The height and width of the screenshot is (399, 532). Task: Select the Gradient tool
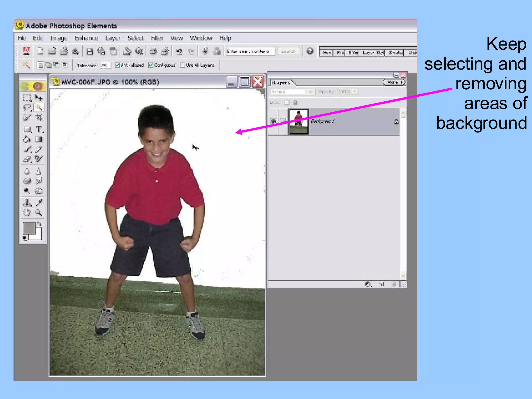click(39, 139)
